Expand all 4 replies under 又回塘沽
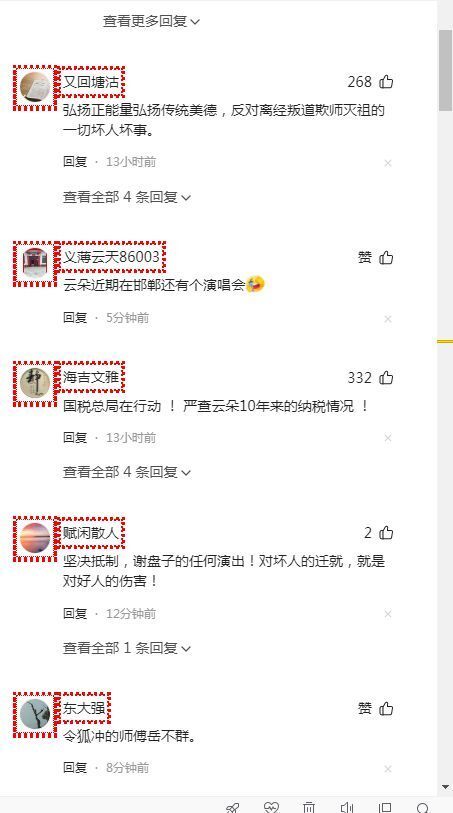 (x=127, y=197)
